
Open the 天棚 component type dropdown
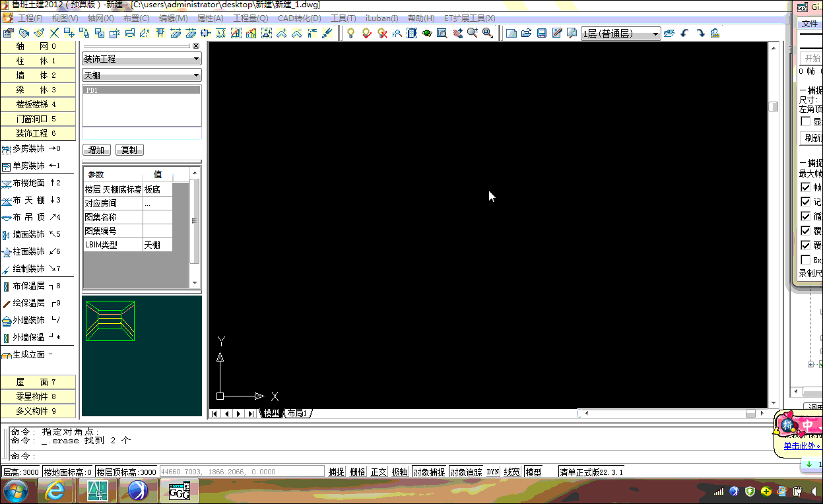coord(142,76)
